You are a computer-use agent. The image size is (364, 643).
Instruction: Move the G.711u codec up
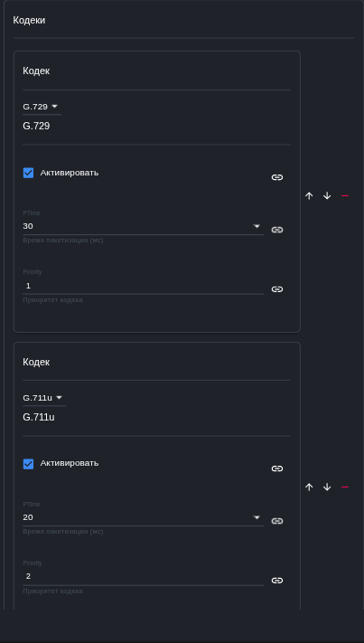(x=309, y=487)
